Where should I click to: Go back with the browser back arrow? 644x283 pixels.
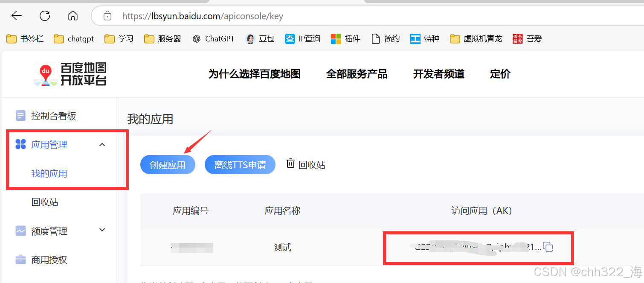[x=17, y=16]
